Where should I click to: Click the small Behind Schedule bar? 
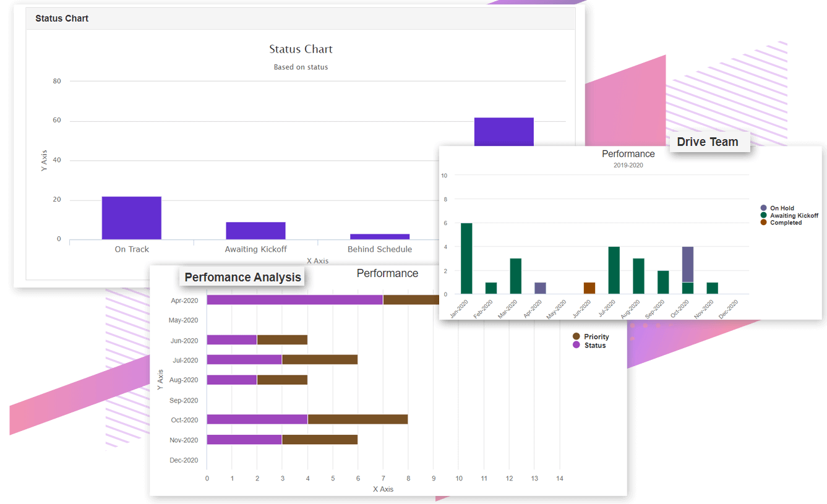click(x=379, y=236)
